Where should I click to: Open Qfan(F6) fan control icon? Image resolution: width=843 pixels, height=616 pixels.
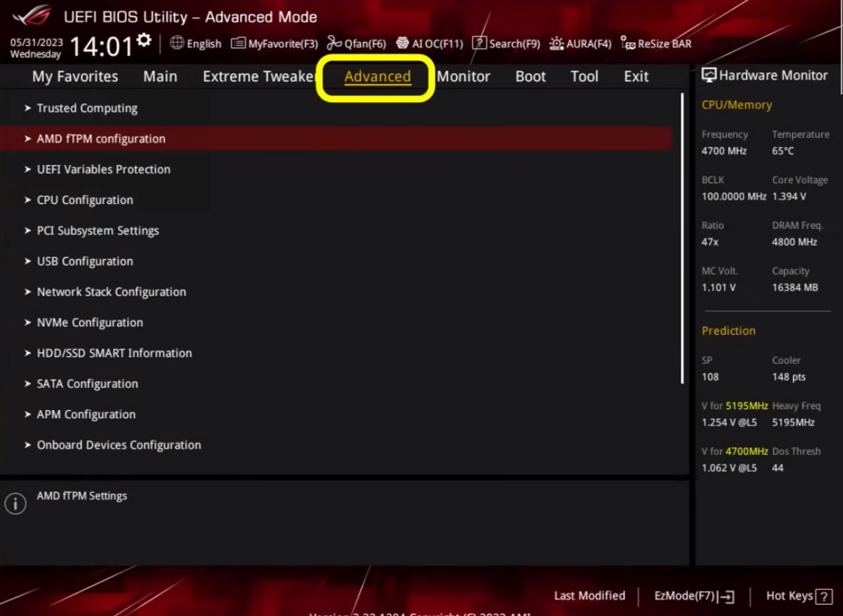(x=334, y=43)
